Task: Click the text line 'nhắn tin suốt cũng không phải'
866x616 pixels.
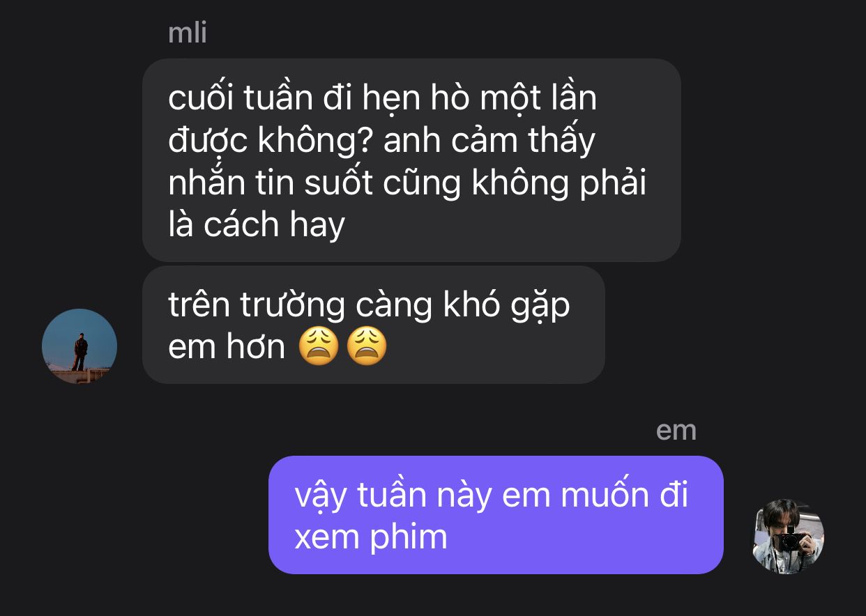Action: (407, 183)
